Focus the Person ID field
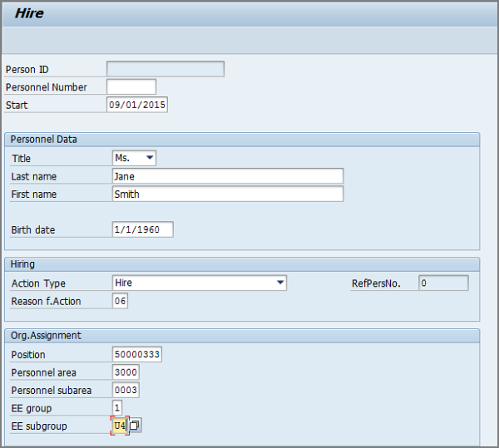Viewport: 499px width, 448px height. point(166,69)
